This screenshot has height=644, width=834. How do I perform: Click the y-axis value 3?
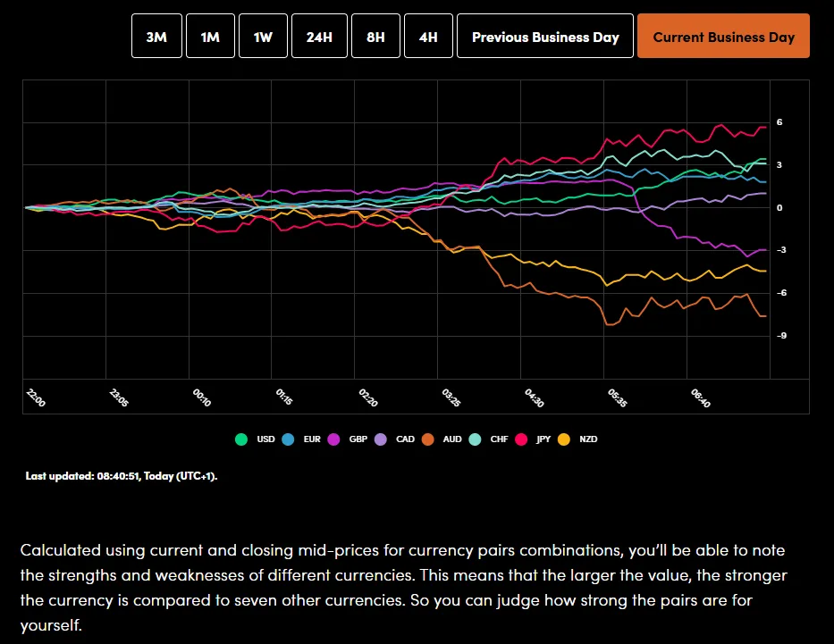pyautogui.click(x=779, y=165)
